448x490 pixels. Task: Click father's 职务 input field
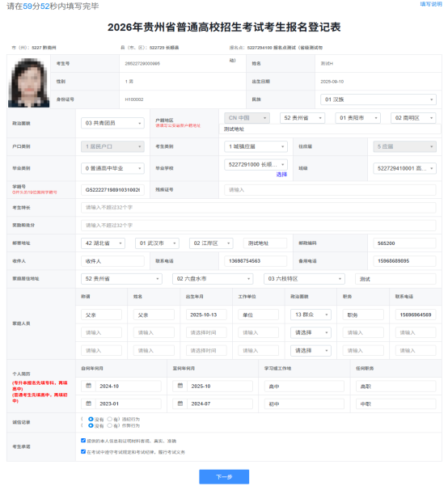click(363, 315)
